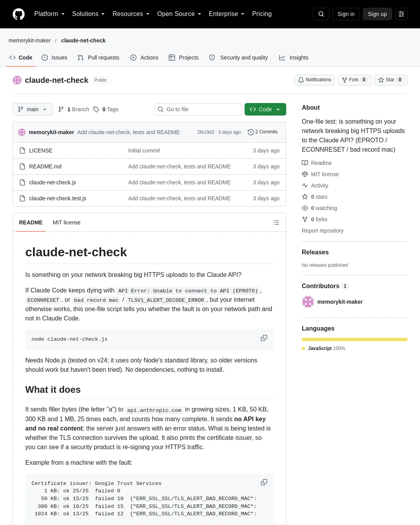Click the contributor avatar for memorykit-maker
Screen dimensions: 420x525
click(x=308, y=302)
